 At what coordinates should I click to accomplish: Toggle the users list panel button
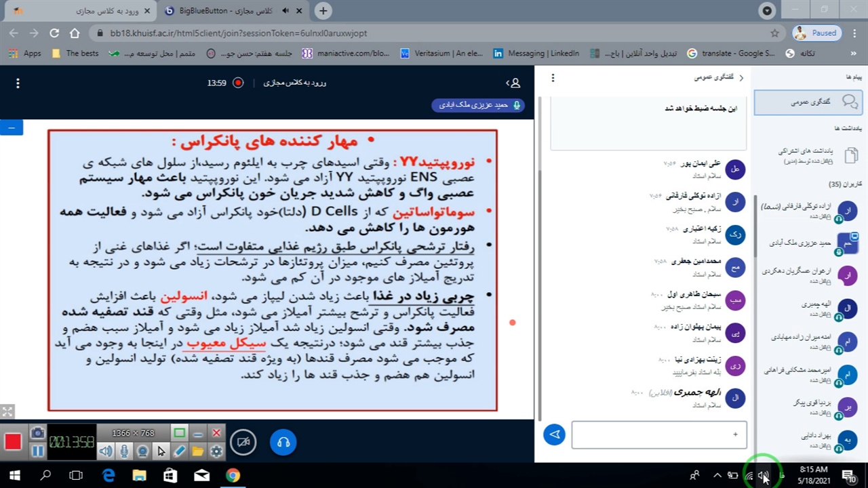tap(513, 83)
